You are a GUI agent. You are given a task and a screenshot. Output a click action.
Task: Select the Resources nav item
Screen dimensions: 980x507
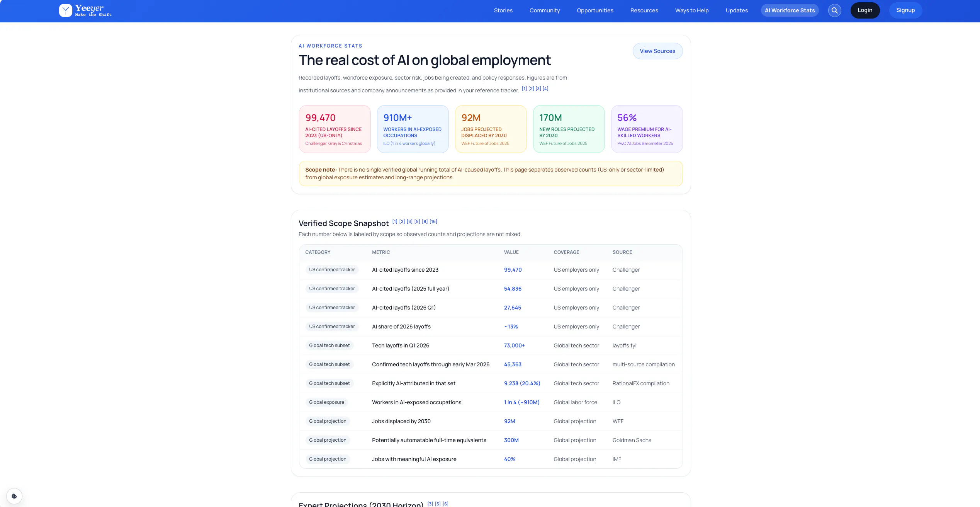pyautogui.click(x=644, y=10)
